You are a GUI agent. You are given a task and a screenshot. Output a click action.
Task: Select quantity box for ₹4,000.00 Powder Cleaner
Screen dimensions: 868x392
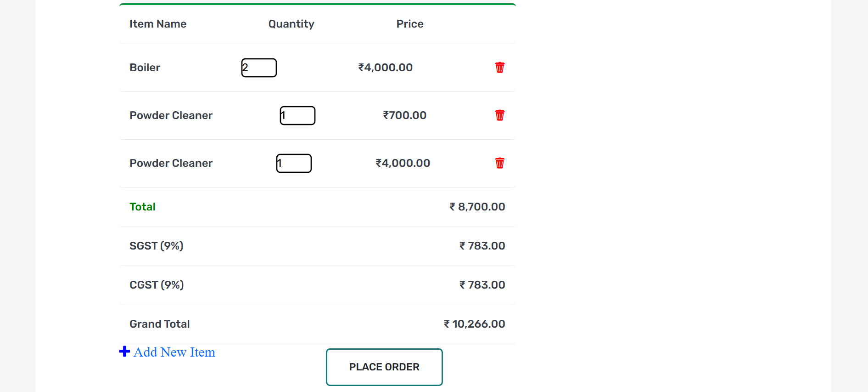pyautogui.click(x=294, y=163)
